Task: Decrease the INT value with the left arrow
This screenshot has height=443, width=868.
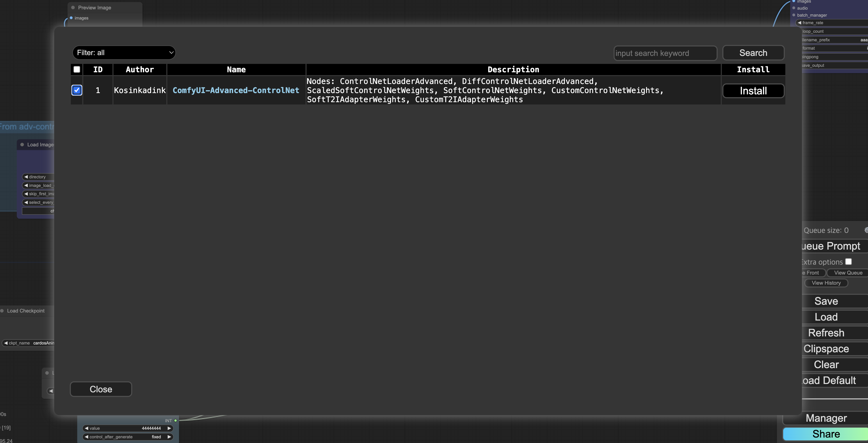Action: [87, 428]
